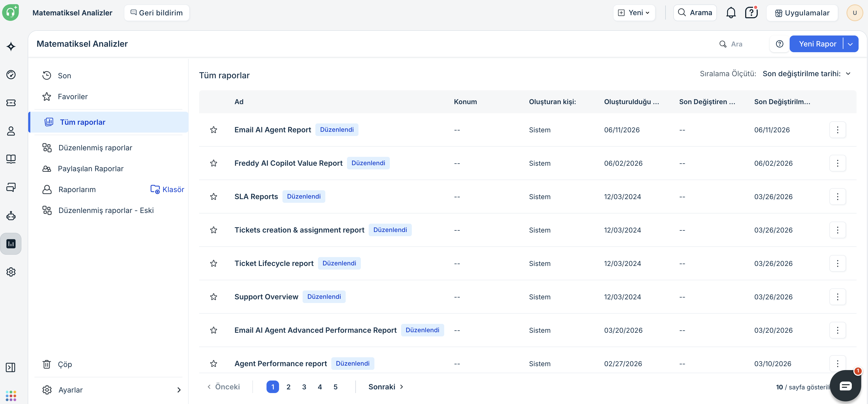Image resolution: width=868 pixels, height=404 pixels.
Task: Go to page 2
Action: (288, 387)
